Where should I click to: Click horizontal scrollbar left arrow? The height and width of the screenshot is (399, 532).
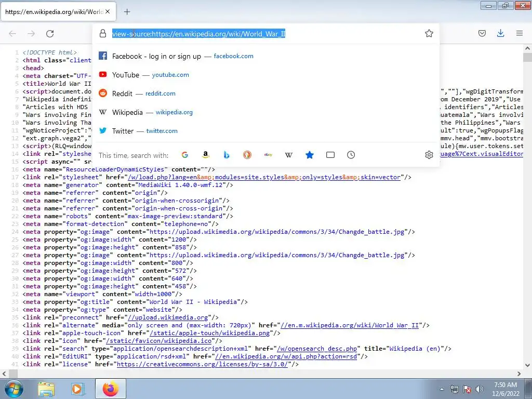coord(4,374)
